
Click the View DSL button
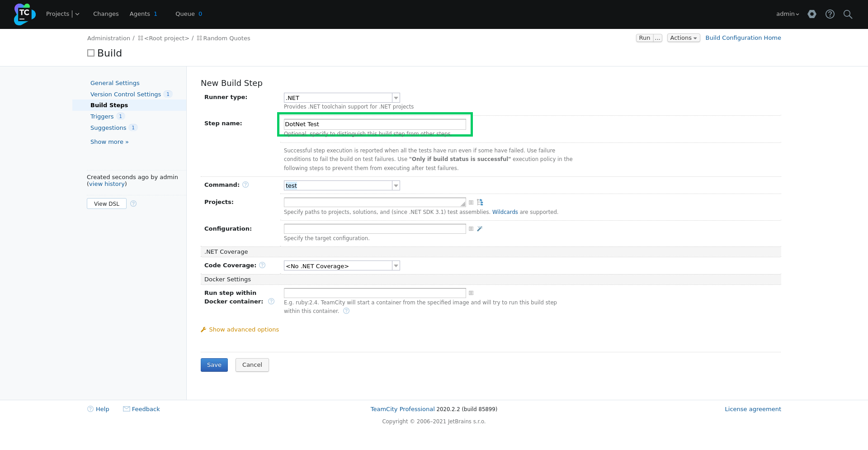click(107, 204)
